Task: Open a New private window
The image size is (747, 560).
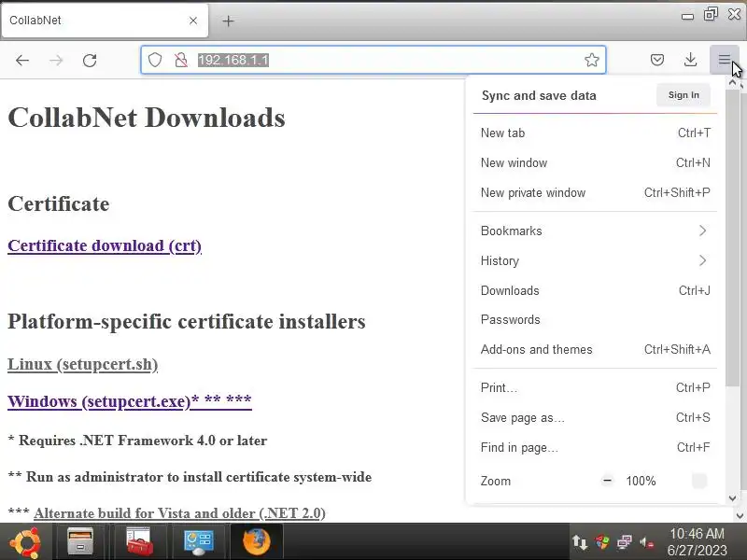Action: 595,193
